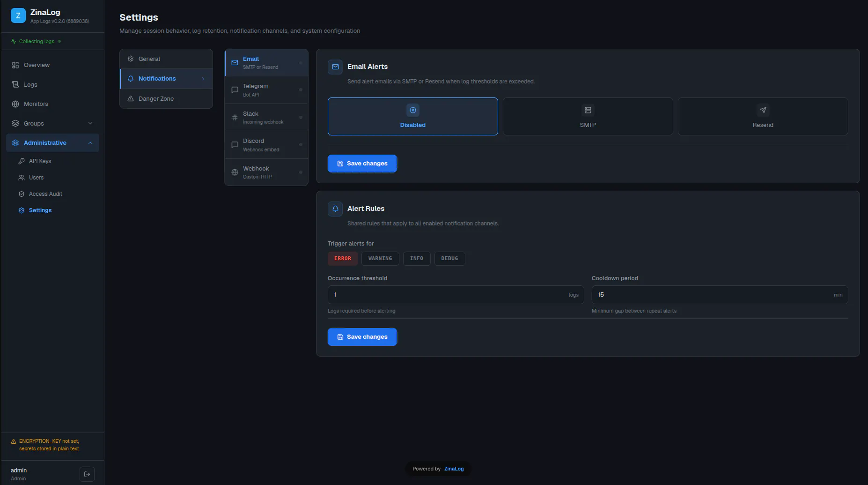
Task: Click the Monitors globe icon
Action: point(15,104)
